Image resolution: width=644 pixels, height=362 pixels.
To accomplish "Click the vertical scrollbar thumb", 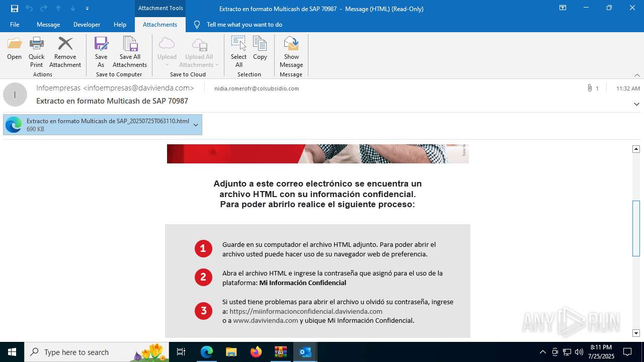I will click(x=636, y=228).
